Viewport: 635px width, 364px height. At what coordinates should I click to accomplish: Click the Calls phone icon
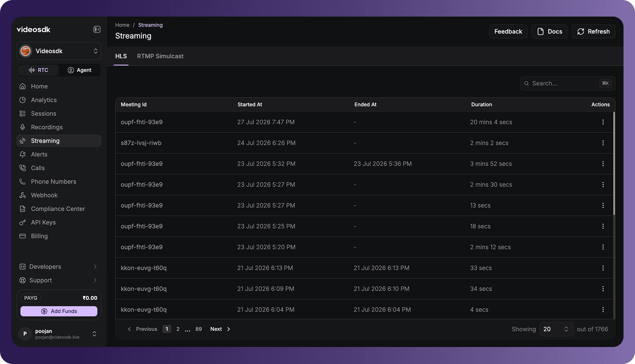(23, 168)
